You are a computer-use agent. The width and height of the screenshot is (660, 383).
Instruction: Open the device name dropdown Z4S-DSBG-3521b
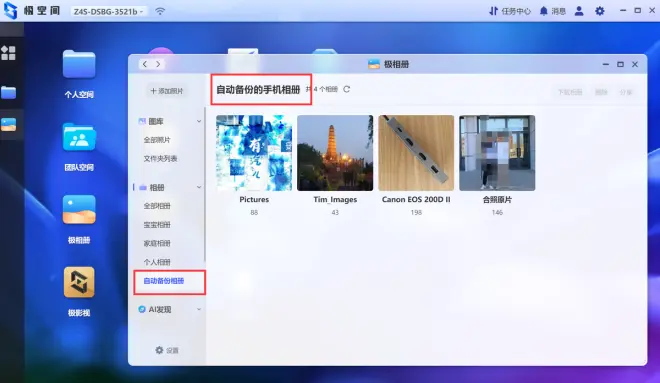(109, 11)
